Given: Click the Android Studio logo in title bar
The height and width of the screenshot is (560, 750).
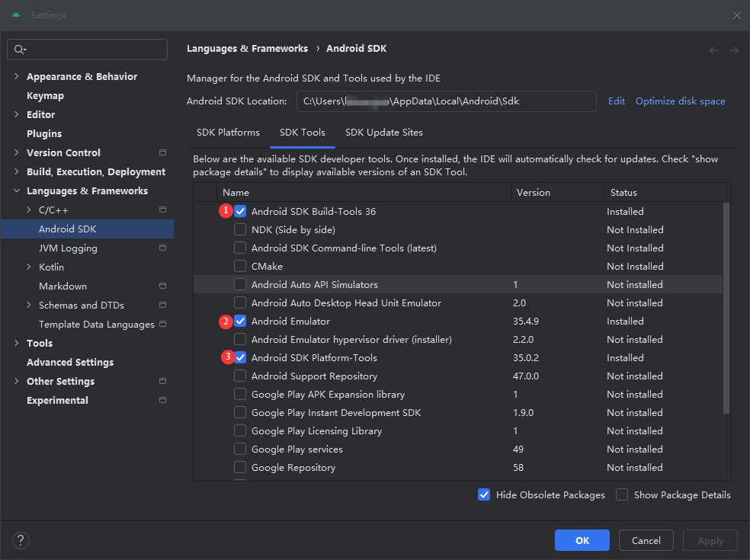Looking at the screenshot, I should click(16, 14).
